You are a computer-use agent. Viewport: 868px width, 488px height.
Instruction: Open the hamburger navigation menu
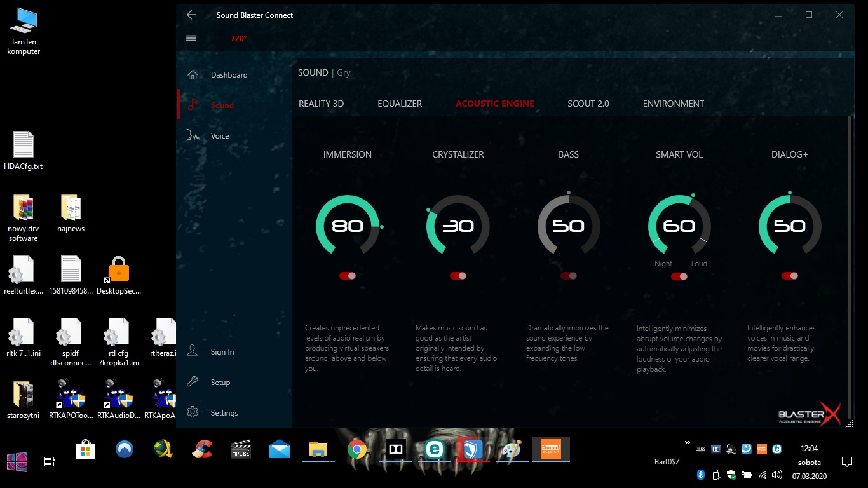pyautogui.click(x=191, y=38)
